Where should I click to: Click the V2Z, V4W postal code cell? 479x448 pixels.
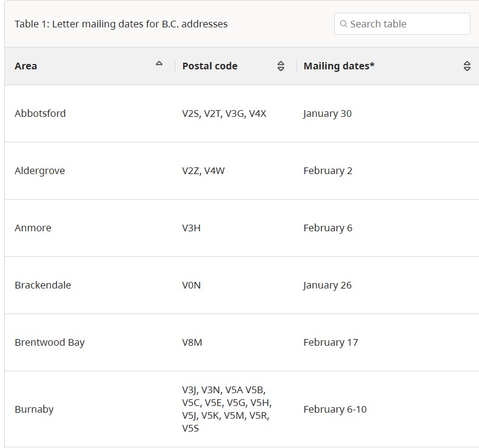click(x=203, y=170)
